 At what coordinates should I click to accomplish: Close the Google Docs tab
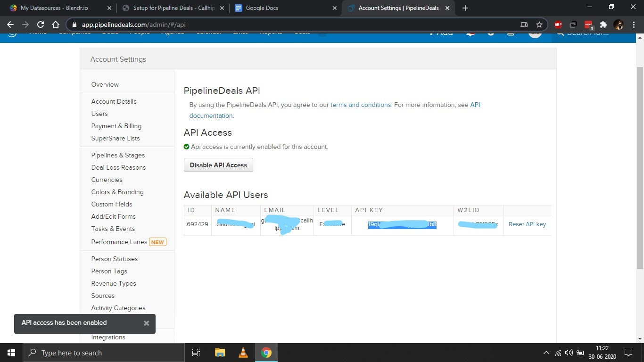(335, 8)
